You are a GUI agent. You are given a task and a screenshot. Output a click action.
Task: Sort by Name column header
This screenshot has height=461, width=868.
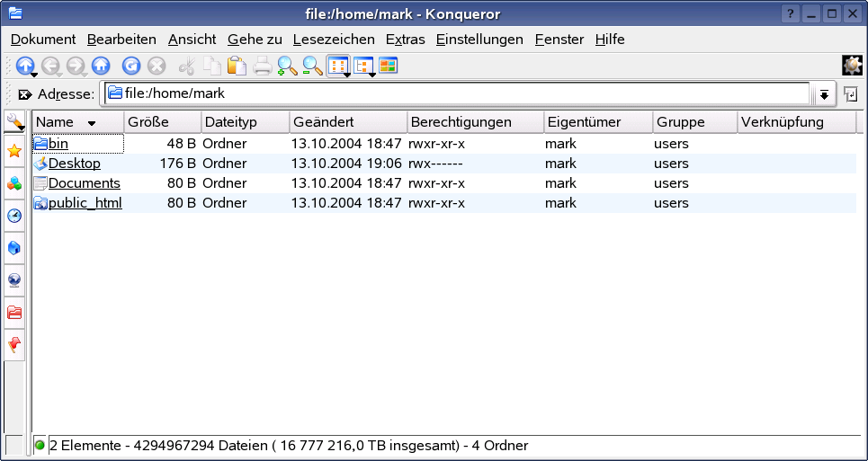(x=78, y=122)
